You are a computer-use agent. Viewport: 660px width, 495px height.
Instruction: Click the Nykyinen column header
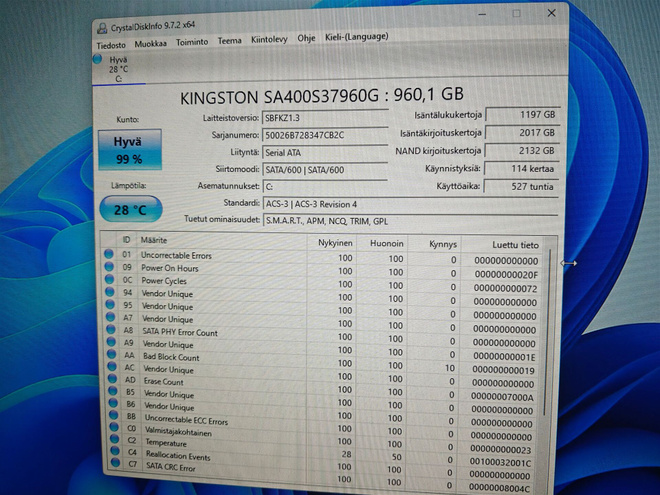pos(335,243)
